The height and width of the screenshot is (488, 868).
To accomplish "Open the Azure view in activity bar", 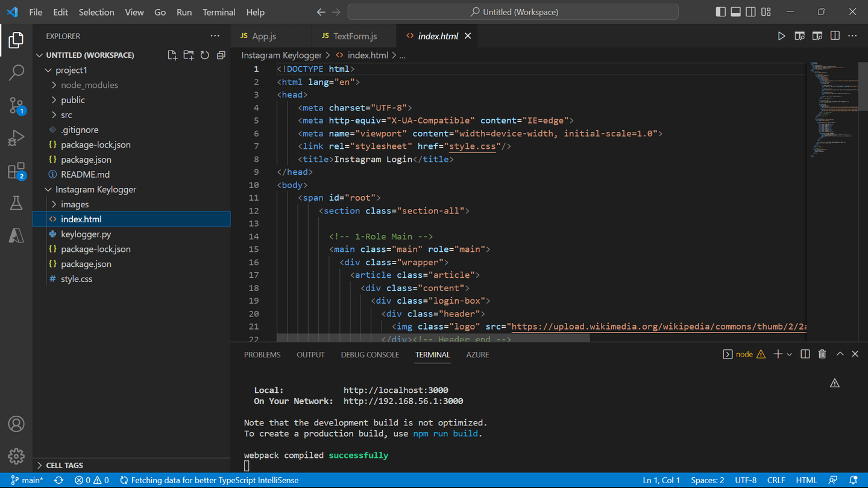I will [16, 235].
